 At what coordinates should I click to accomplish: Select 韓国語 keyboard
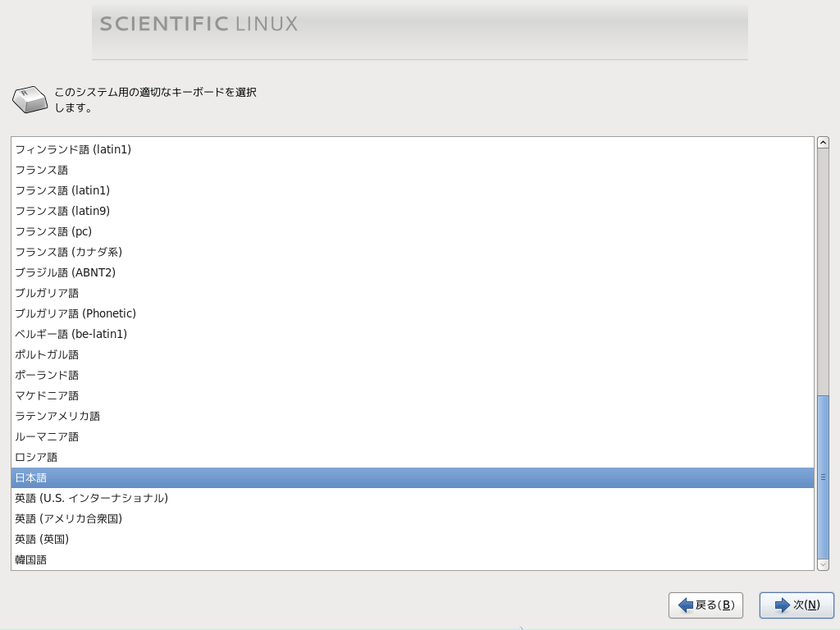click(x=412, y=559)
